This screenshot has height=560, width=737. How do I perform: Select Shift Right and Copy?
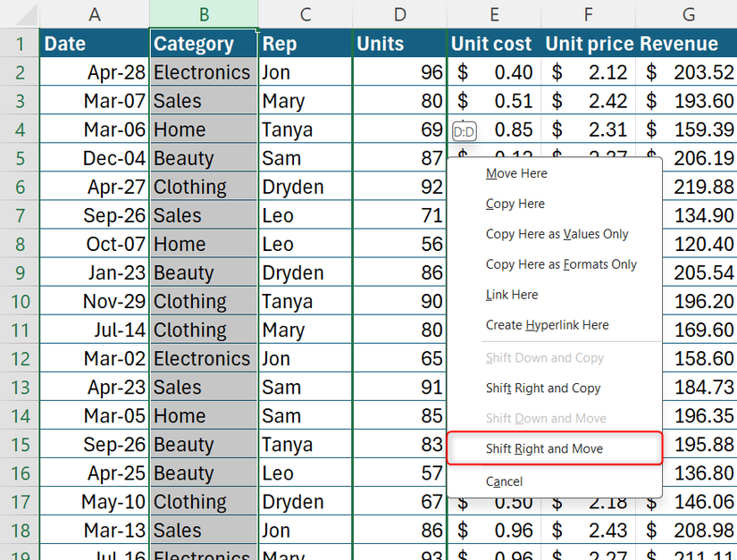point(549,388)
